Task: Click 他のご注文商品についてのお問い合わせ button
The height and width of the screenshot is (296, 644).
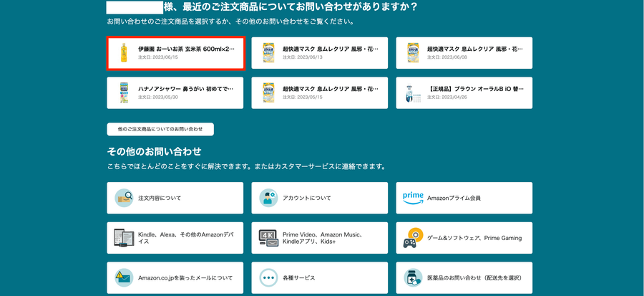Action: [x=160, y=129]
